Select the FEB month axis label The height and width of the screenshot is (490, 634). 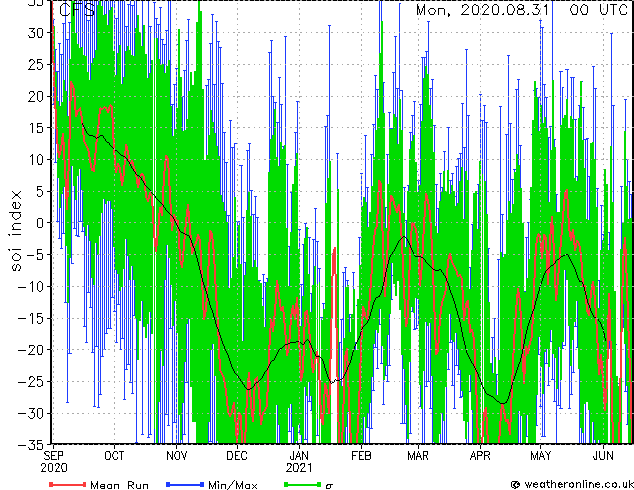[x=361, y=456]
